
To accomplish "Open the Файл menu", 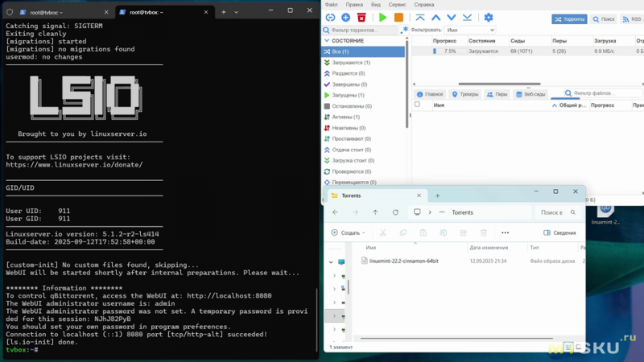I will [331, 5].
